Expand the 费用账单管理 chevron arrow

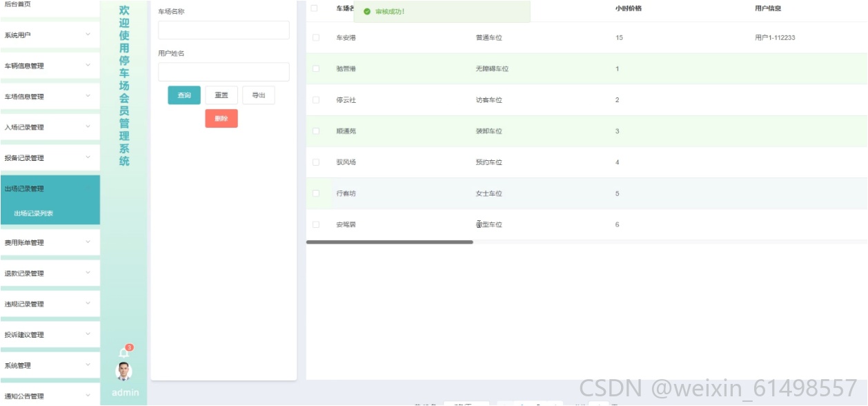[88, 242]
